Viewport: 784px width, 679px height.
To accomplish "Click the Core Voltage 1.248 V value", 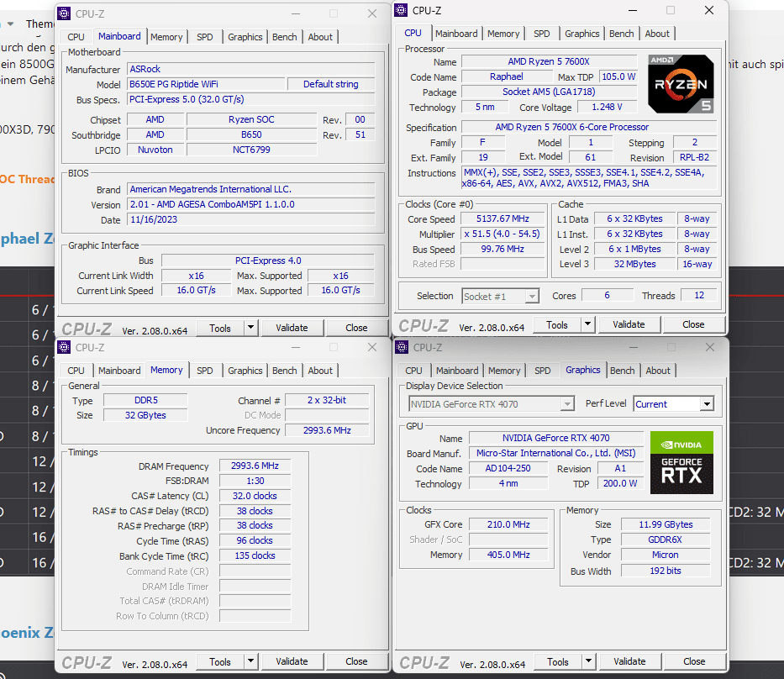I will pos(607,107).
